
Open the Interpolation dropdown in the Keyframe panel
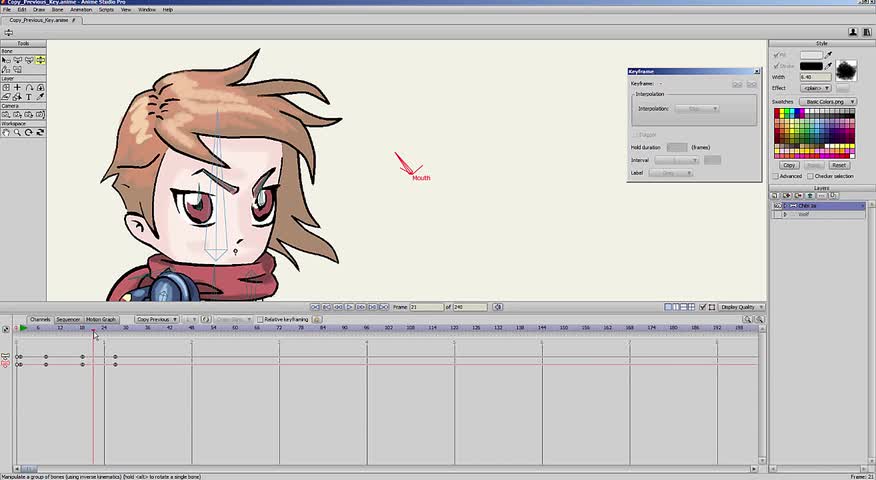pyautogui.click(x=697, y=108)
